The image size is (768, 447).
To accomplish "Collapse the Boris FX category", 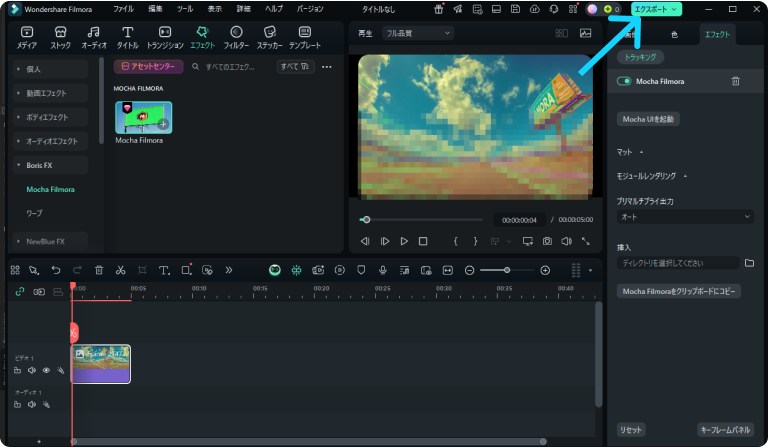I will coord(50,165).
